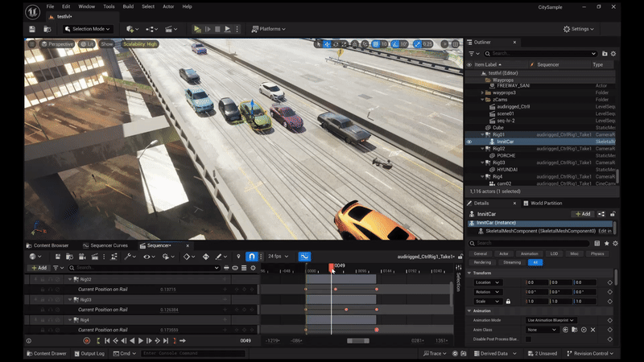The image size is (644, 362).
Task: Lock the Scale ratio padlock icon
Action: pos(507,301)
